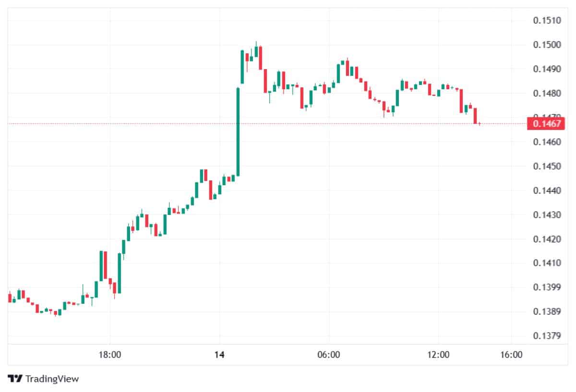
Task: Click the red 0.1467 current price tag
Action: 544,124
